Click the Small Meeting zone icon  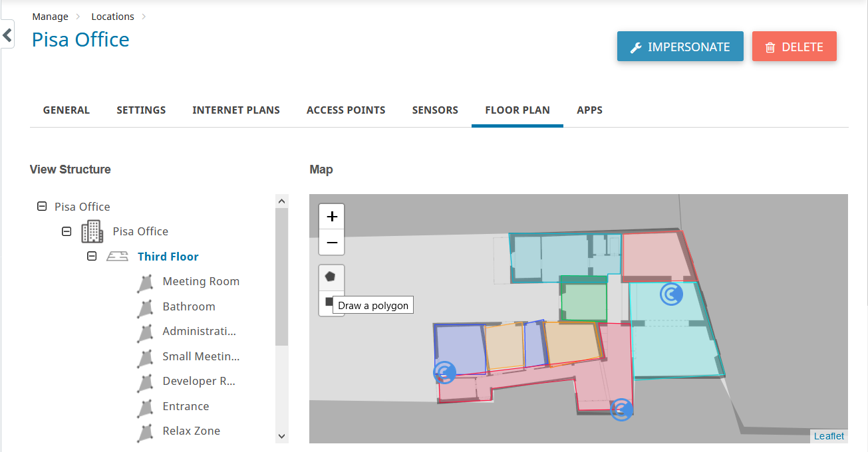pyautogui.click(x=144, y=358)
